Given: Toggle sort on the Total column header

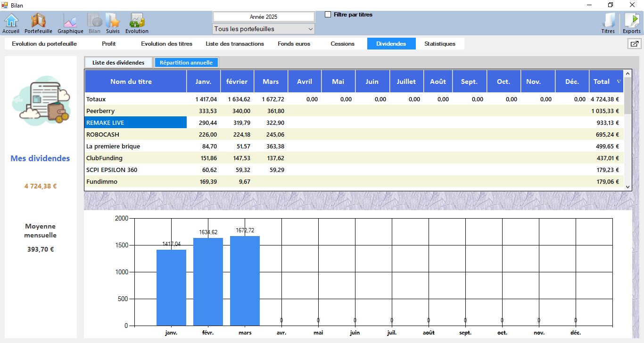Looking at the screenshot, I should coord(606,82).
